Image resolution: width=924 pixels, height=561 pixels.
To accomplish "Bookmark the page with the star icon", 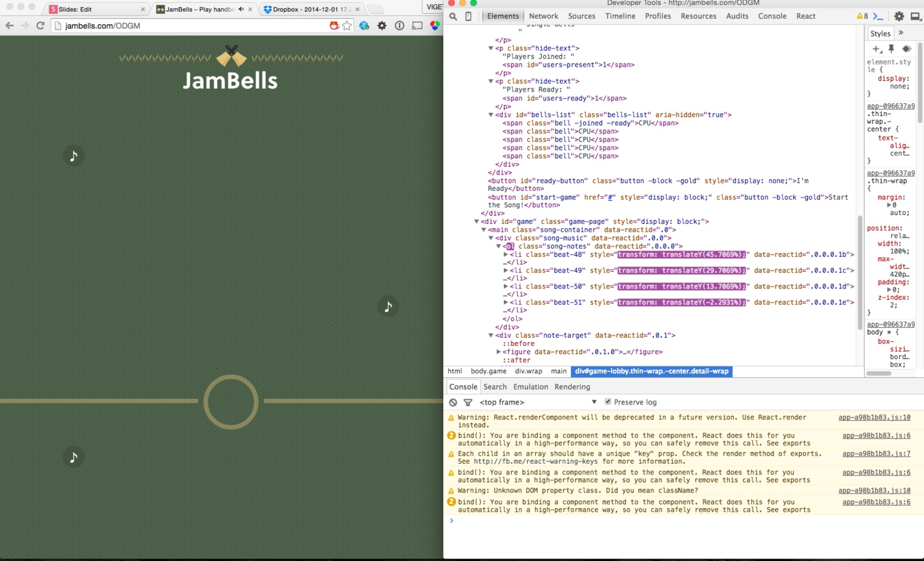I will (347, 26).
